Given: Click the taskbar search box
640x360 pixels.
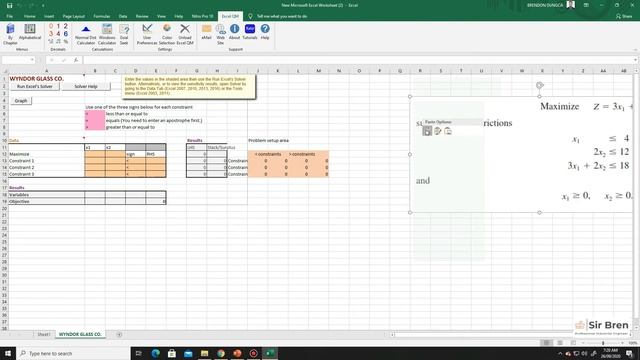Looking at the screenshot, I should click(73, 353).
